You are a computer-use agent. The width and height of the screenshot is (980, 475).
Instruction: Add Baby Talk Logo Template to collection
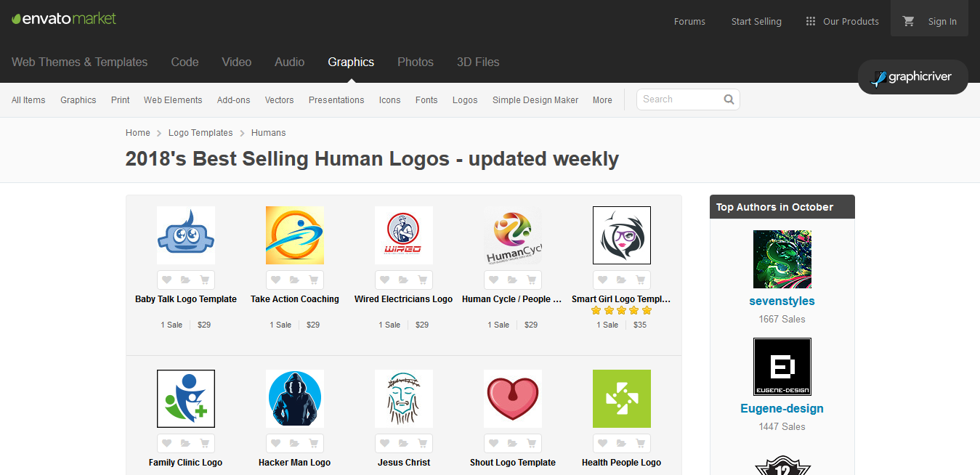[x=186, y=280]
